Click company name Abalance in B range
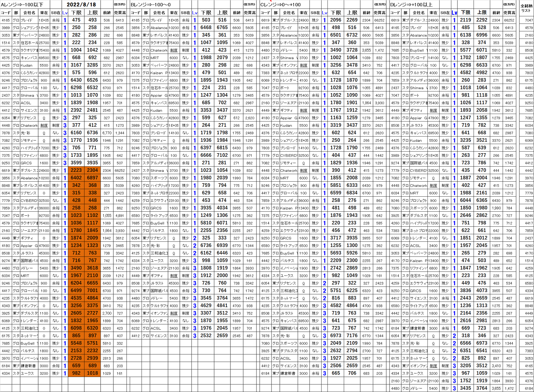534x392 pixels. point(159,28)
